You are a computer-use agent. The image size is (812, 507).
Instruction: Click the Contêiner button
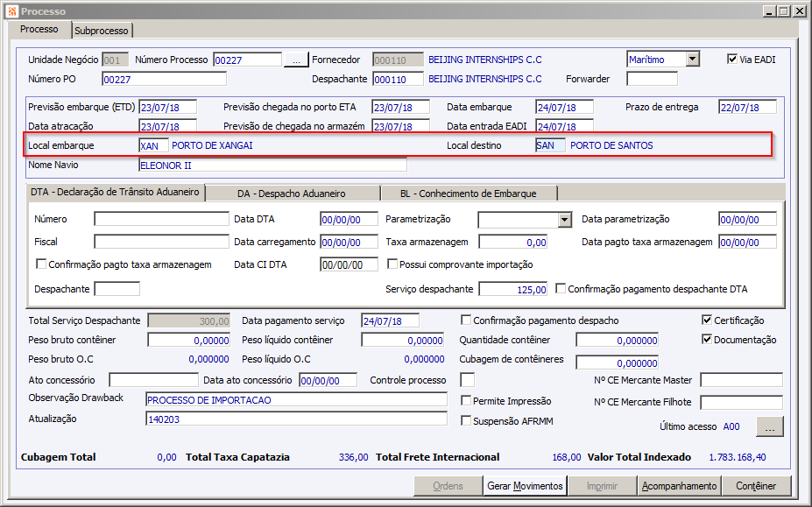[756, 486]
